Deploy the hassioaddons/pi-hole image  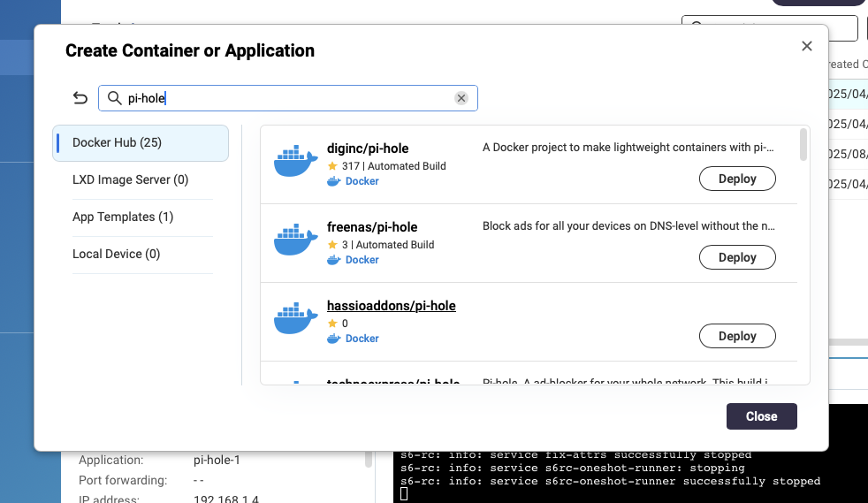(737, 336)
